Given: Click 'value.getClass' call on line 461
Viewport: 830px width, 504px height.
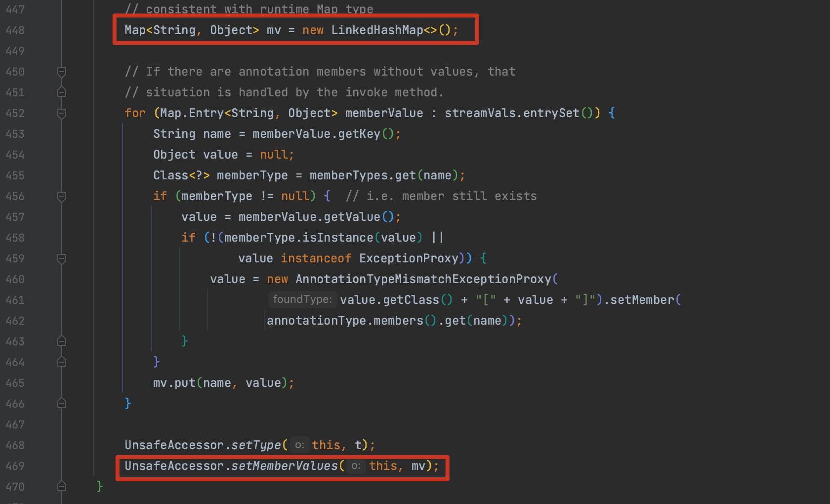Looking at the screenshot, I should 389,300.
